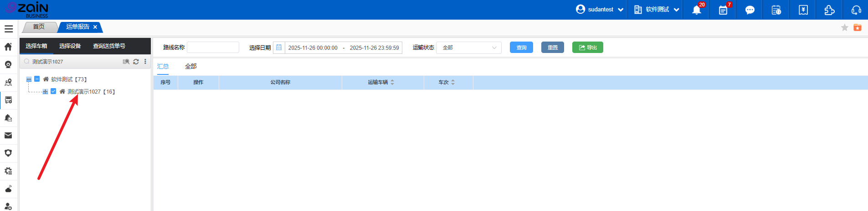Viewport: 868px width, 211px height.
Task: Click the green 导出 export button
Action: [587, 47]
